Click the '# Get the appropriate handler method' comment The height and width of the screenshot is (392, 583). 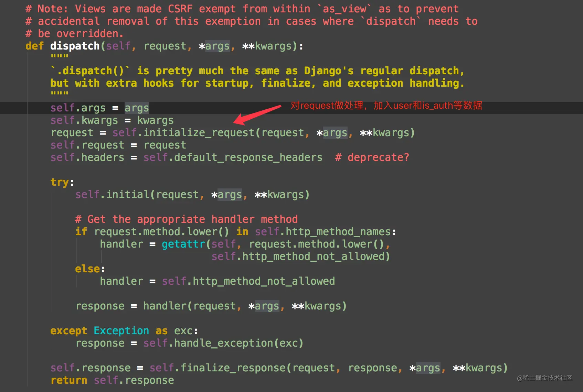pyautogui.click(x=186, y=219)
